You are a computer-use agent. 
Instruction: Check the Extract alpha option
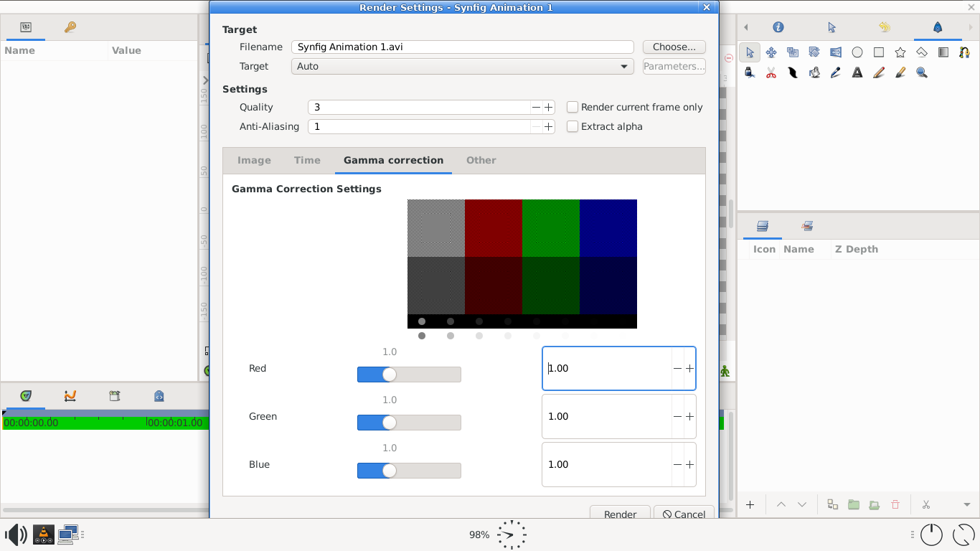point(573,126)
